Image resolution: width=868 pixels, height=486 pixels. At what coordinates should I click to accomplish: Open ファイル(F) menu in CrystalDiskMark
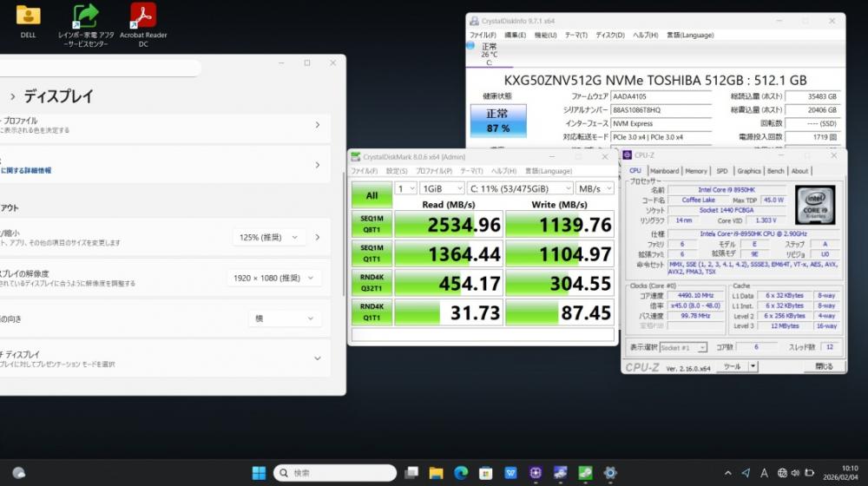(x=365, y=171)
